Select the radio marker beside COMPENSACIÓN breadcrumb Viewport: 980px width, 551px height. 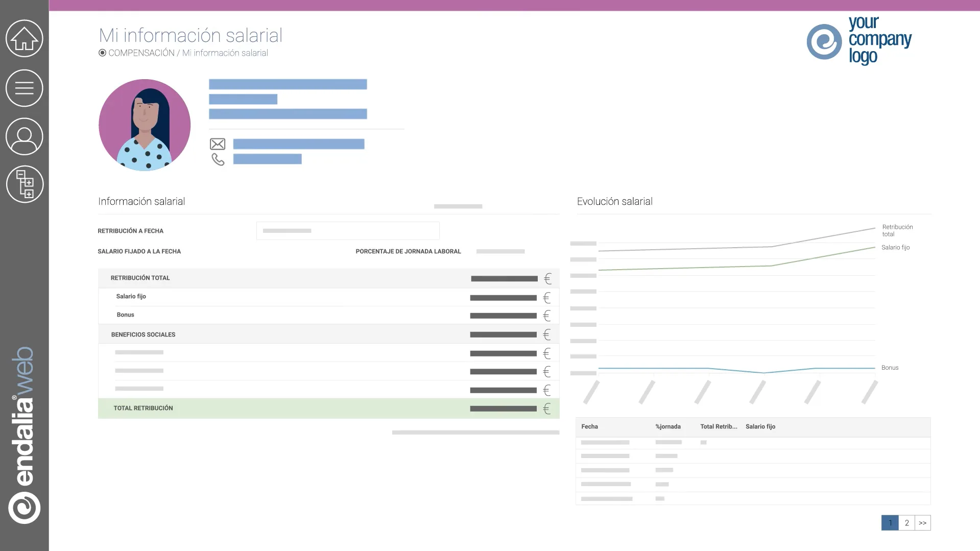[102, 53]
